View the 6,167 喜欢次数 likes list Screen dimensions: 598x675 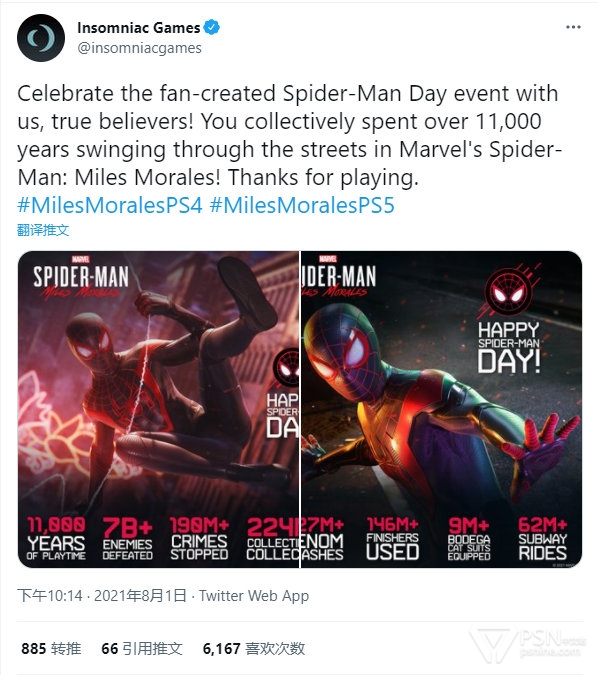coord(254,648)
